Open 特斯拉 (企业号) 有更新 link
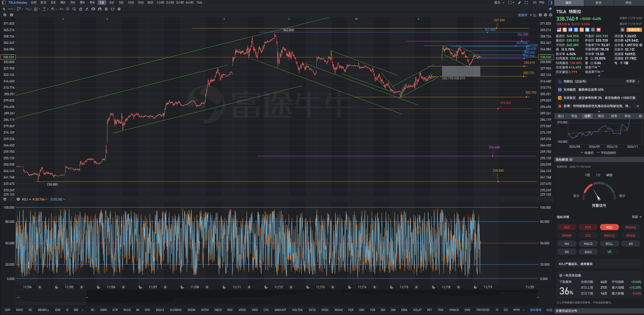The width and height of the screenshot is (644, 315). pyautogui.click(x=599, y=82)
